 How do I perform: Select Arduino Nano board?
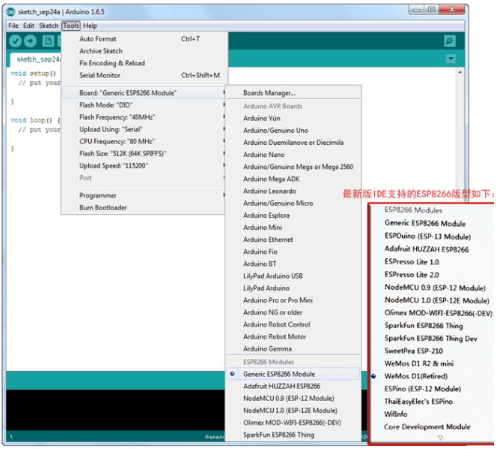click(x=293, y=155)
